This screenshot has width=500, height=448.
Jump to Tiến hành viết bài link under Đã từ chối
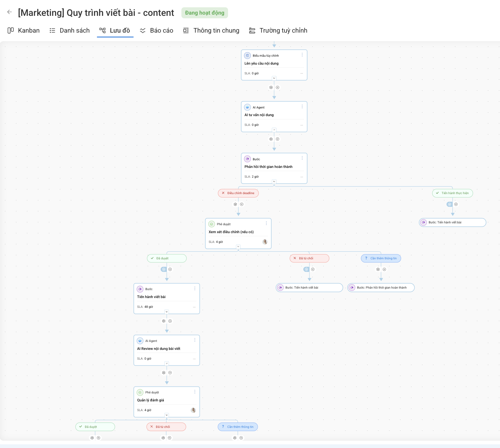click(x=309, y=288)
